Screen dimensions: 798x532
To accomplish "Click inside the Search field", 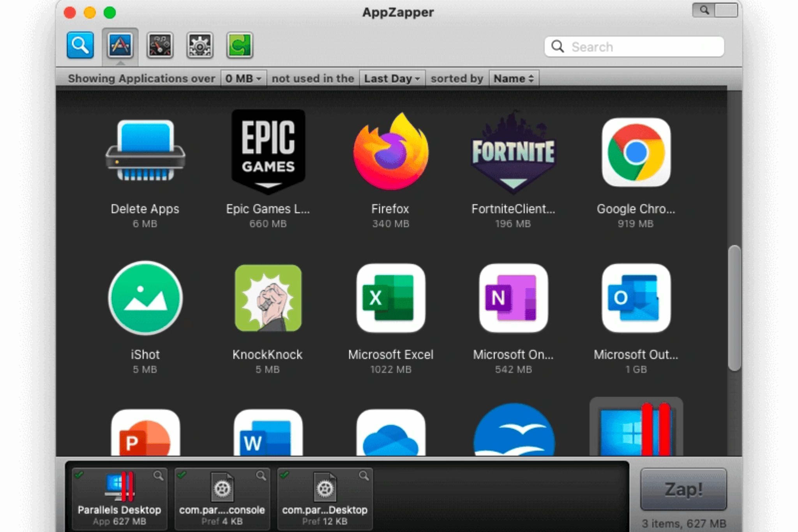I will point(635,46).
